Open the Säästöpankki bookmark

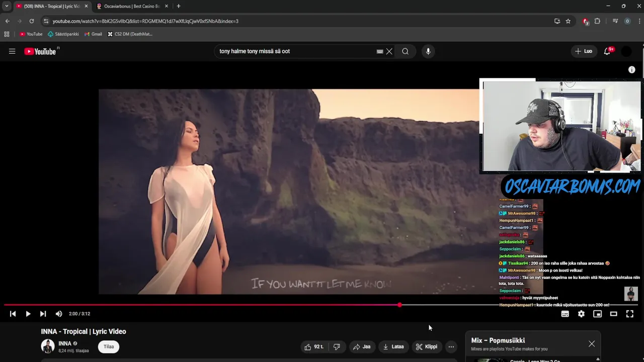63,34
